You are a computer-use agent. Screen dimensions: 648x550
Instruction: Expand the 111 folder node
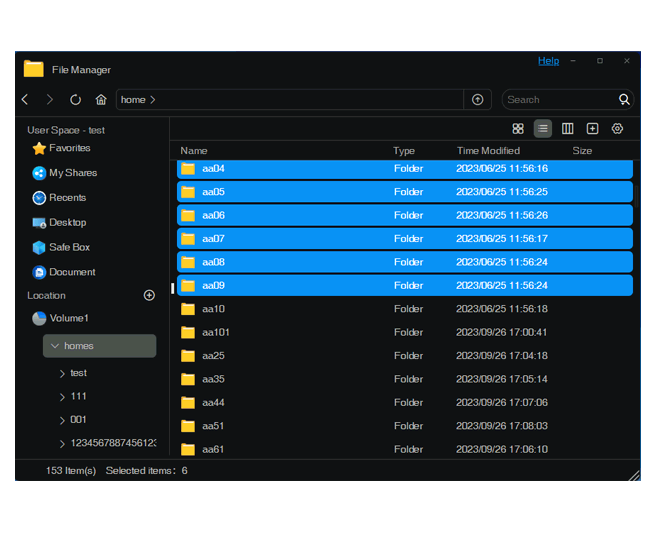point(62,397)
